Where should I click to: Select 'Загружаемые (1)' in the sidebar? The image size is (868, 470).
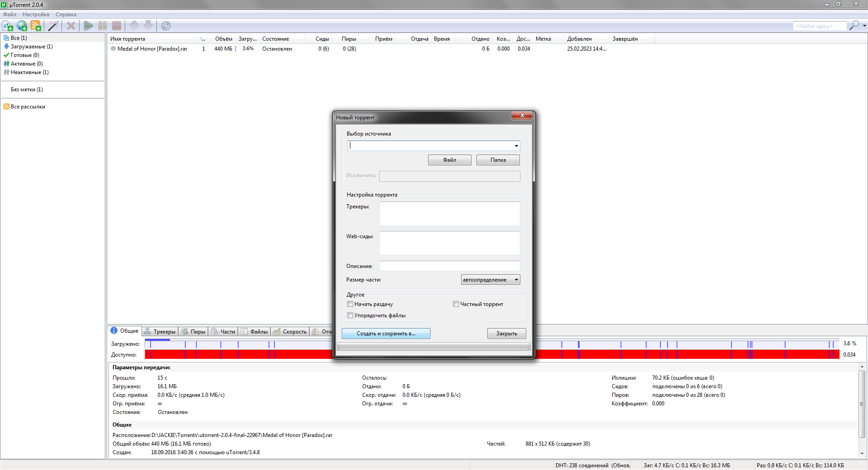pyautogui.click(x=31, y=47)
